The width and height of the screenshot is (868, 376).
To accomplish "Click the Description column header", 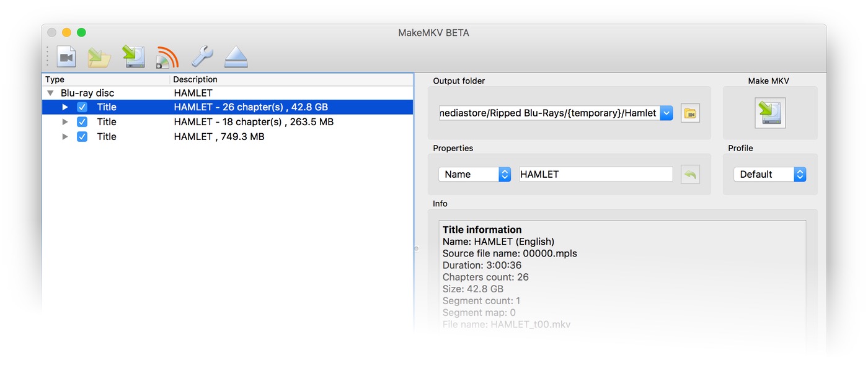I will click(x=291, y=80).
